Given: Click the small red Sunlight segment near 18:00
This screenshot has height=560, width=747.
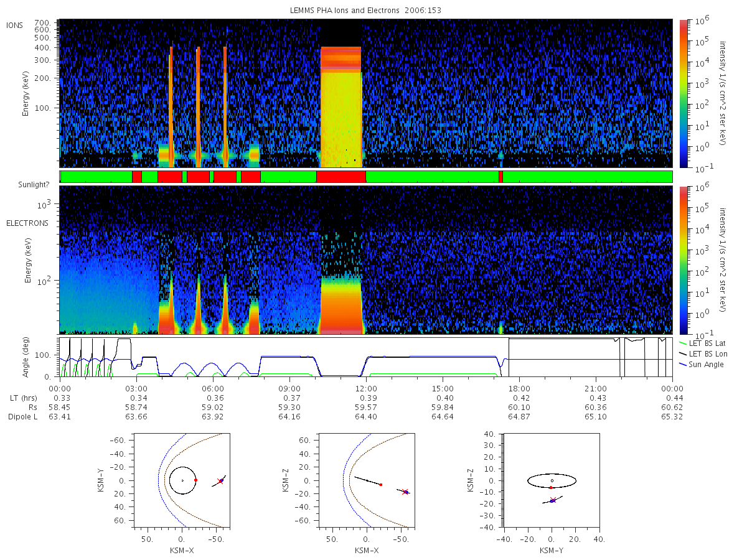Looking at the screenshot, I should click(500, 177).
